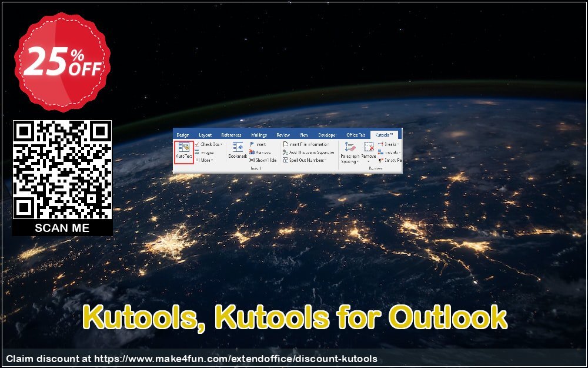
Task: Click the QR code image
Action: pos(62,170)
